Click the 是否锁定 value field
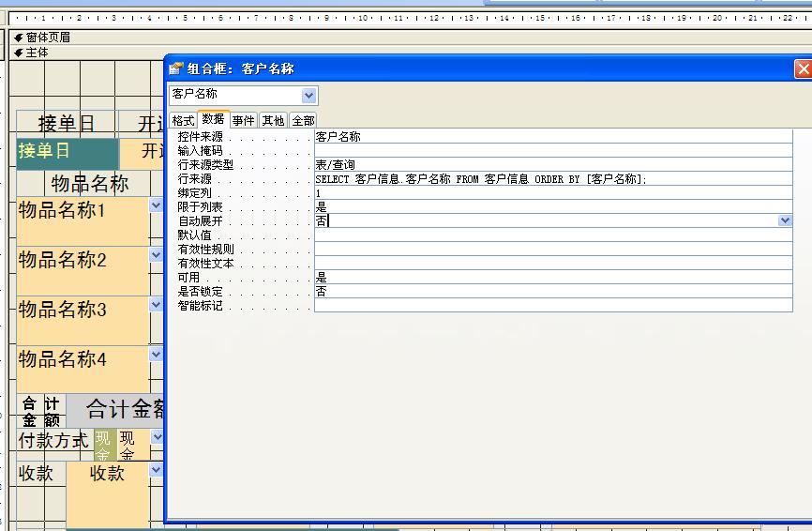Screen dimensions: 812x531 553,291
